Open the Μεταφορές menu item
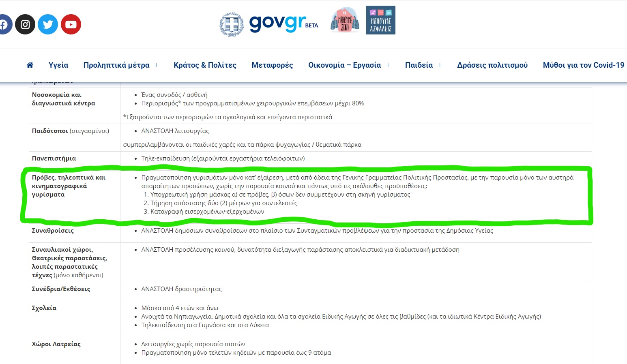This screenshot has width=627, height=364. 272,65
